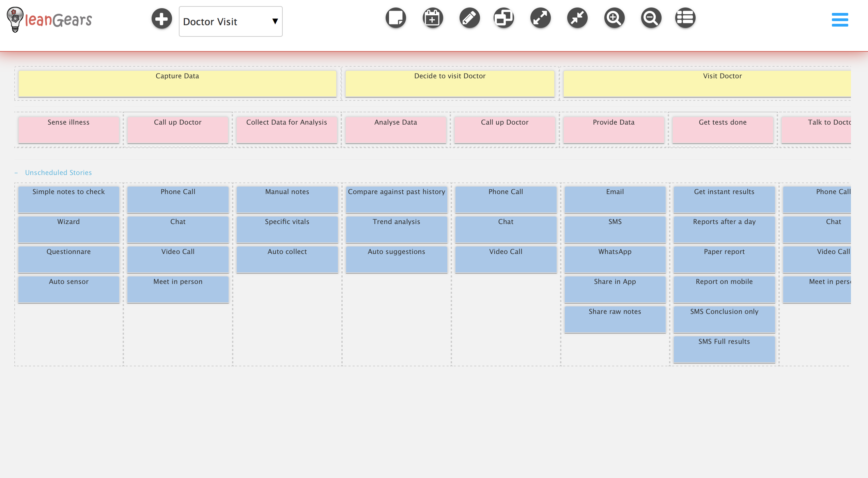Image resolution: width=868 pixels, height=478 pixels.
Task: Click the Unscheduled Stories label
Action: 58,173
